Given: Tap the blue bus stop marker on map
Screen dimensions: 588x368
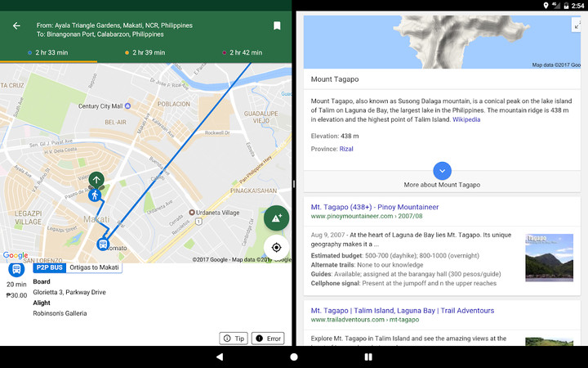Looking at the screenshot, I should click(x=103, y=244).
